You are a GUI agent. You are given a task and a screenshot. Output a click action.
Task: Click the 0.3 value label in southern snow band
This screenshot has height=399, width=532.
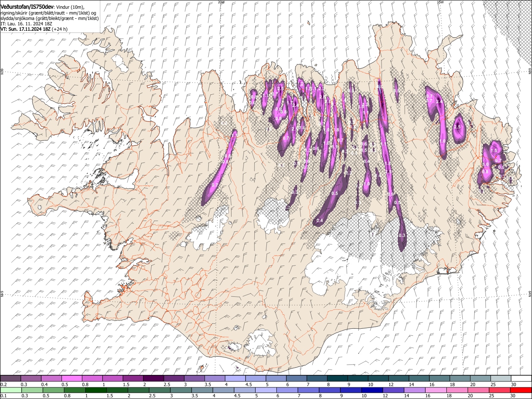point(401,235)
